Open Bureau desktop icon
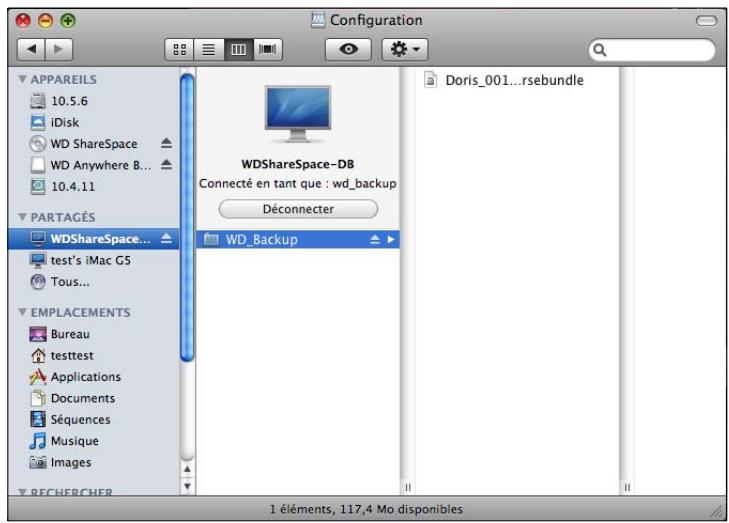The width and height of the screenshot is (729, 523). (x=38, y=334)
